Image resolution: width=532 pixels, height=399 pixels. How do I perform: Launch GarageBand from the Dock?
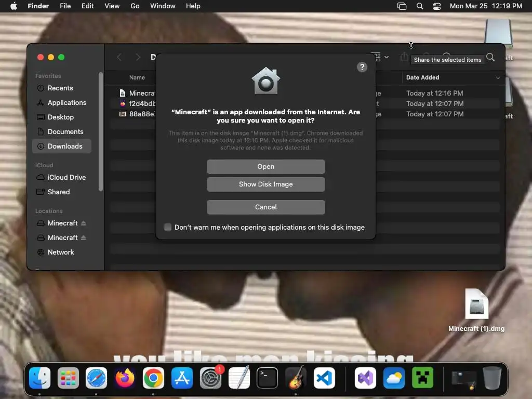[296, 378]
